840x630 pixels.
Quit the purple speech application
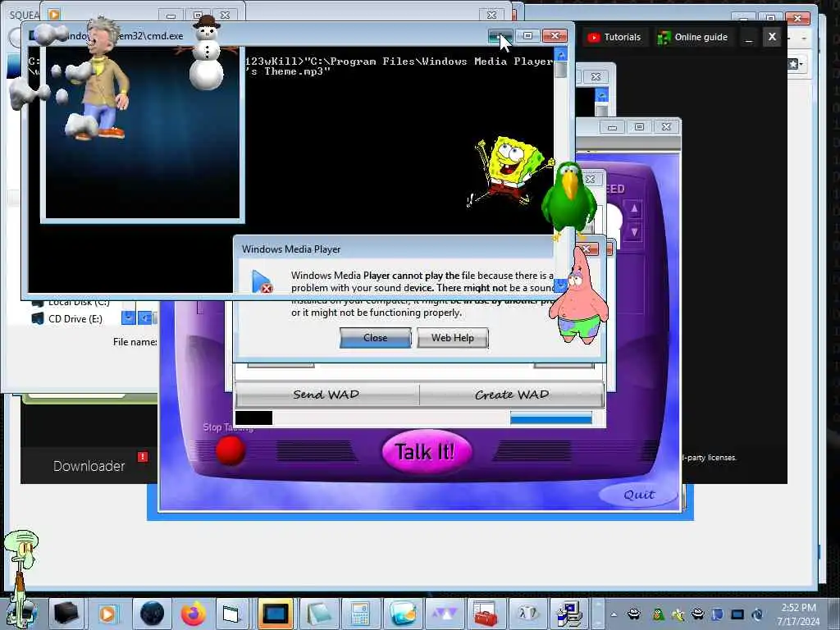coord(638,495)
